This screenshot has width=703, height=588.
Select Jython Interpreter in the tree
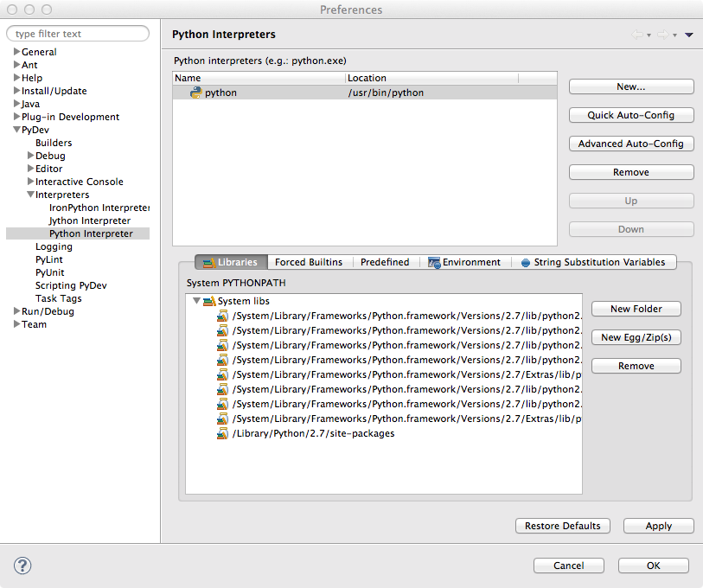click(90, 220)
